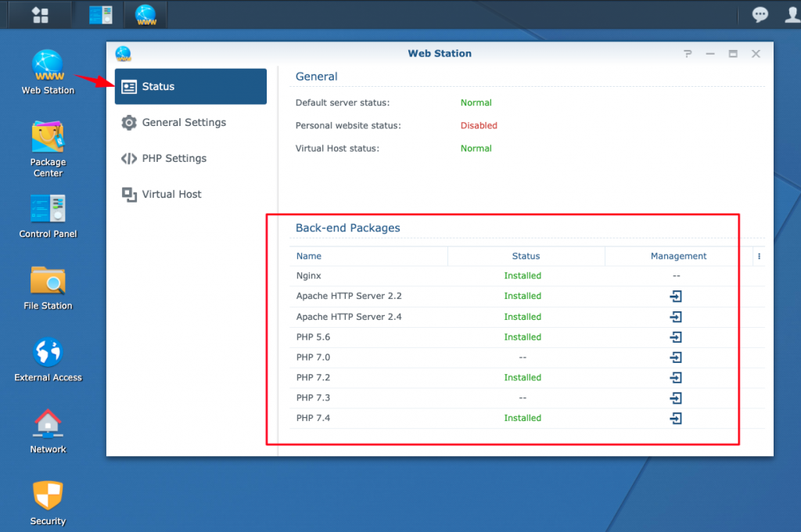Go to General Settings section
801x532 pixels.
(x=191, y=123)
